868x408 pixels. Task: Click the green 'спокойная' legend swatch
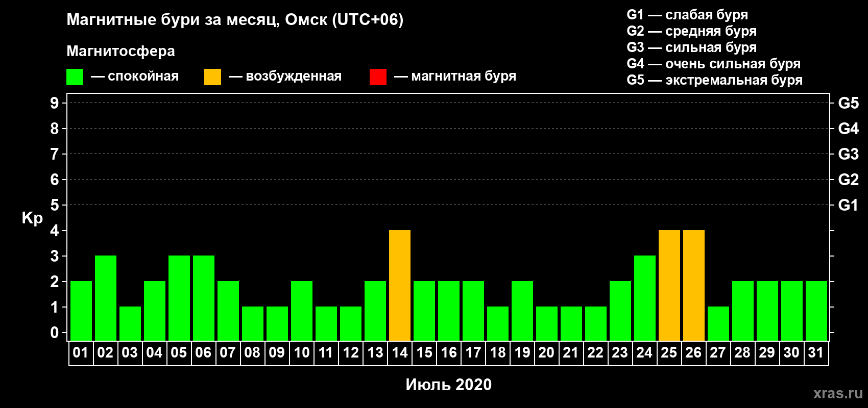pyautogui.click(x=75, y=77)
